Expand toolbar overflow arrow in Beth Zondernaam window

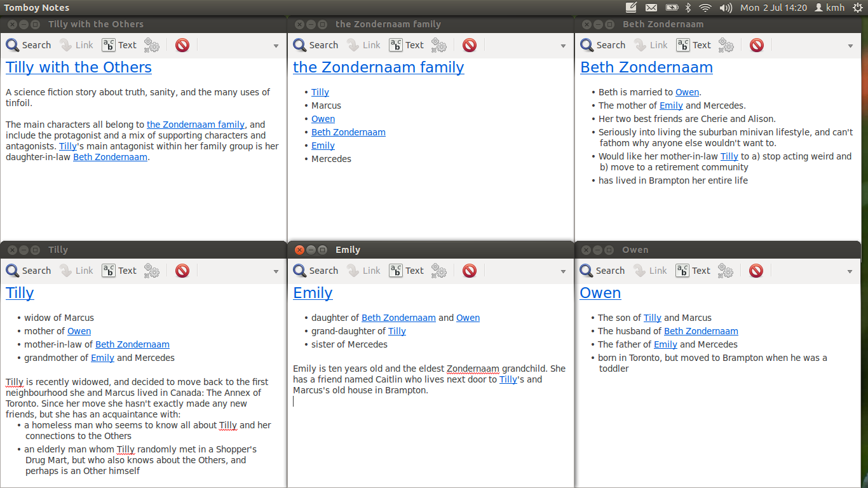[850, 46]
